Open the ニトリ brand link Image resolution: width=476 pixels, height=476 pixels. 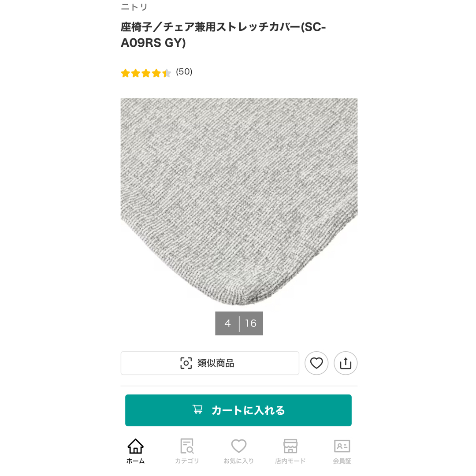point(134,7)
